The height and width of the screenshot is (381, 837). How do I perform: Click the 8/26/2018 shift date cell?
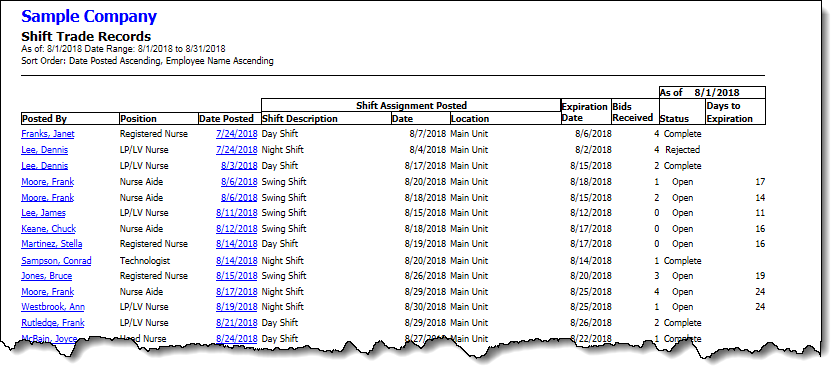coord(425,276)
